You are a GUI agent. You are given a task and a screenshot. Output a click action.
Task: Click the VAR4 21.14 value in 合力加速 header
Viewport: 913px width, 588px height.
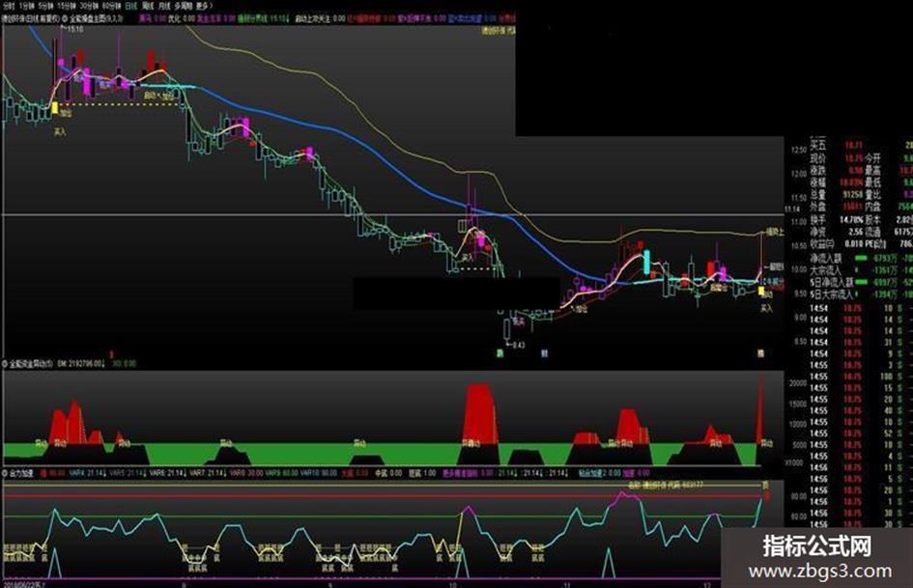click(86, 473)
